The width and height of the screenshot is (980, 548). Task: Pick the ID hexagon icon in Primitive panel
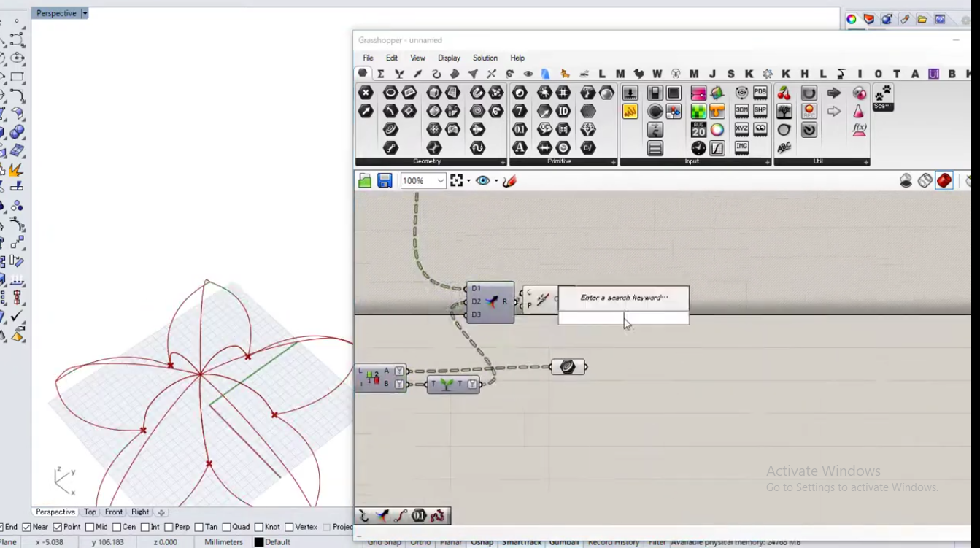pos(563,112)
